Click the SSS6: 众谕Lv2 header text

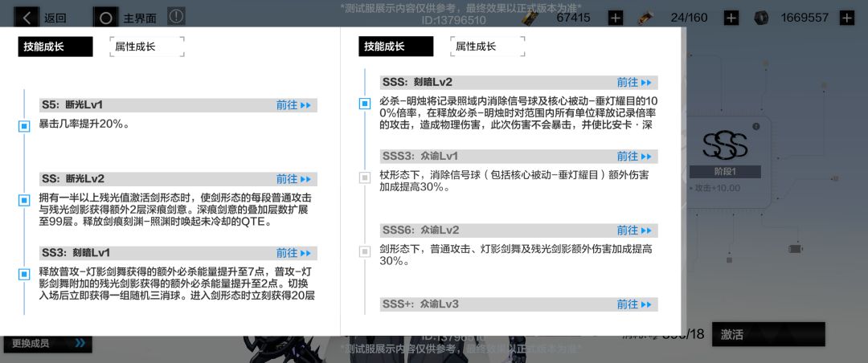click(420, 230)
